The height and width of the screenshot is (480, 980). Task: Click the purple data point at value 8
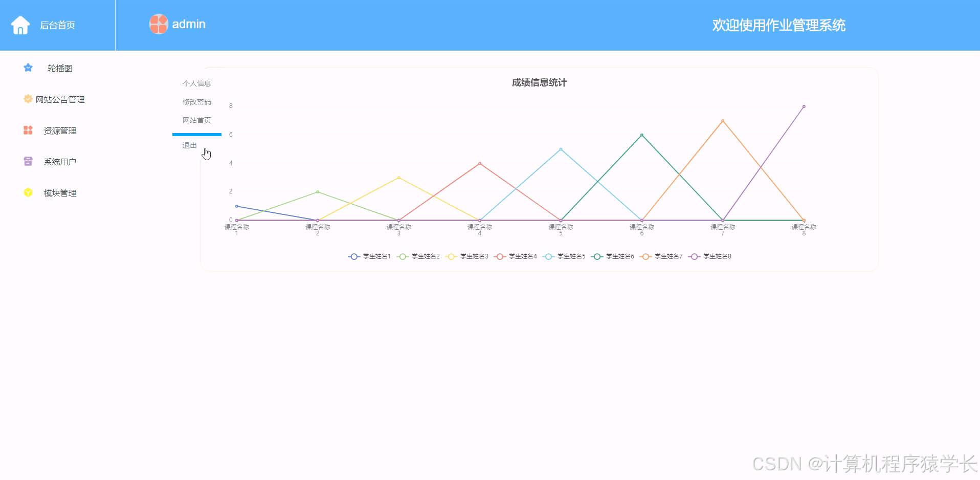click(804, 106)
